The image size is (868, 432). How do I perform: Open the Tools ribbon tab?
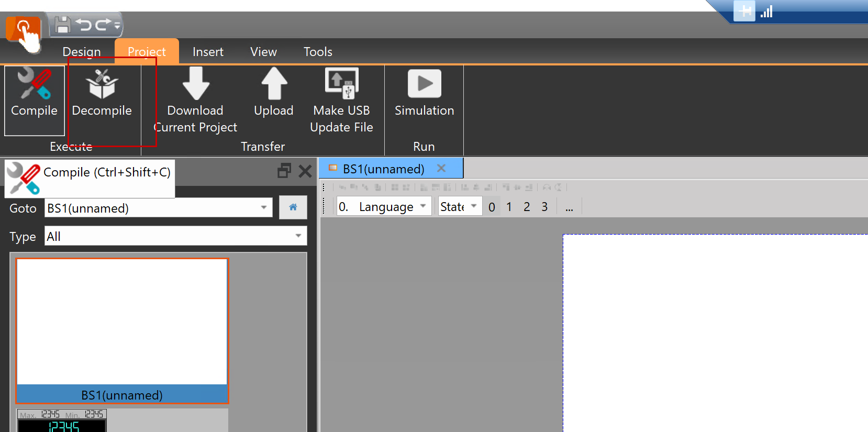pyautogui.click(x=318, y=52)
